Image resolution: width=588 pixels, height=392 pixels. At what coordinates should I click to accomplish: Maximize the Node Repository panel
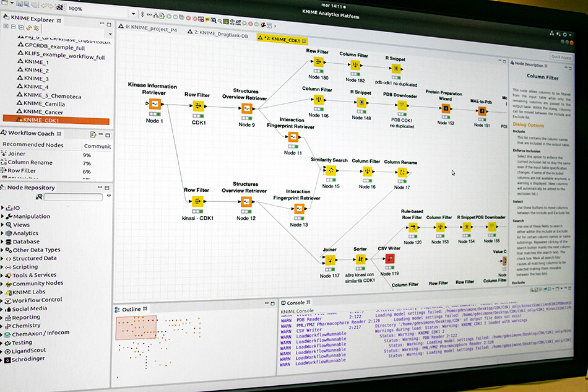107,188
